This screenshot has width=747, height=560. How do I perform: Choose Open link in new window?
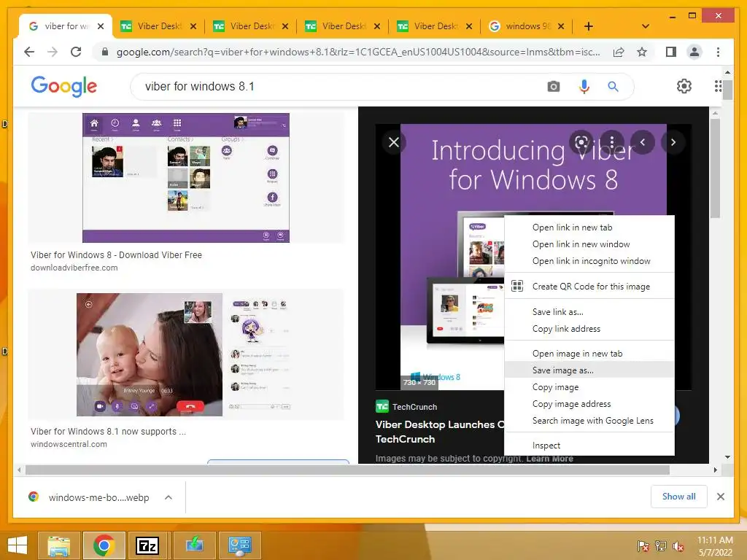[589, 244]
